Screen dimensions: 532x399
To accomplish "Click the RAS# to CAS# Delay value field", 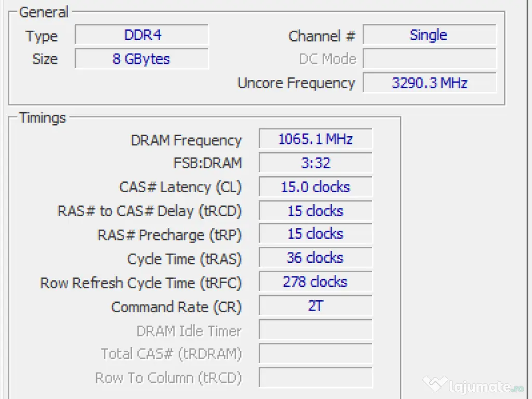I will tap(315, 211).
